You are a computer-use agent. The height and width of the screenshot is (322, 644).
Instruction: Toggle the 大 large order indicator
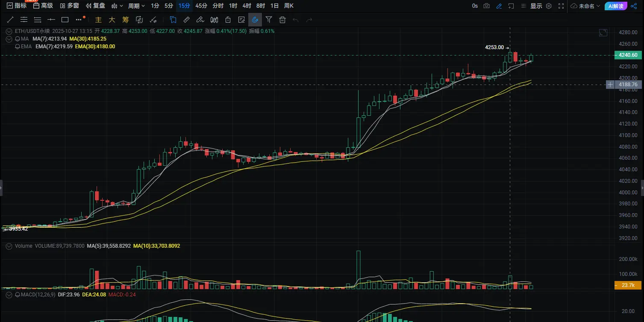[x=112, y=20]
